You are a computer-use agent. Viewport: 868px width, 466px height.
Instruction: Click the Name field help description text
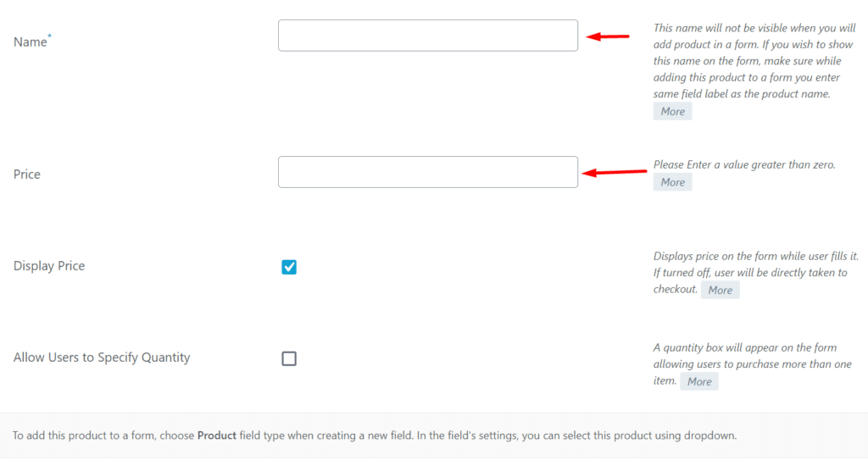(x=754, y=61)
